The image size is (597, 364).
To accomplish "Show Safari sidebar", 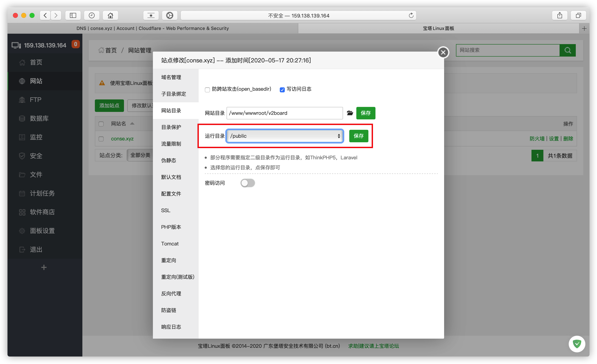I will 73,16.
